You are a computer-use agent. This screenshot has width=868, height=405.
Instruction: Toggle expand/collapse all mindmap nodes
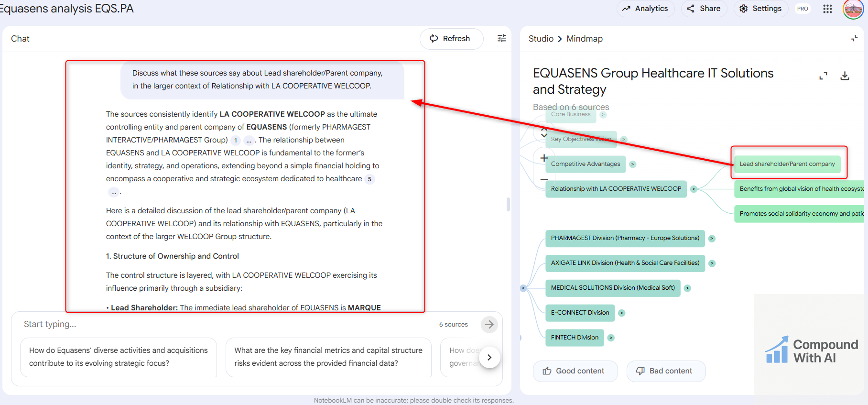click(x=544, y=132)
